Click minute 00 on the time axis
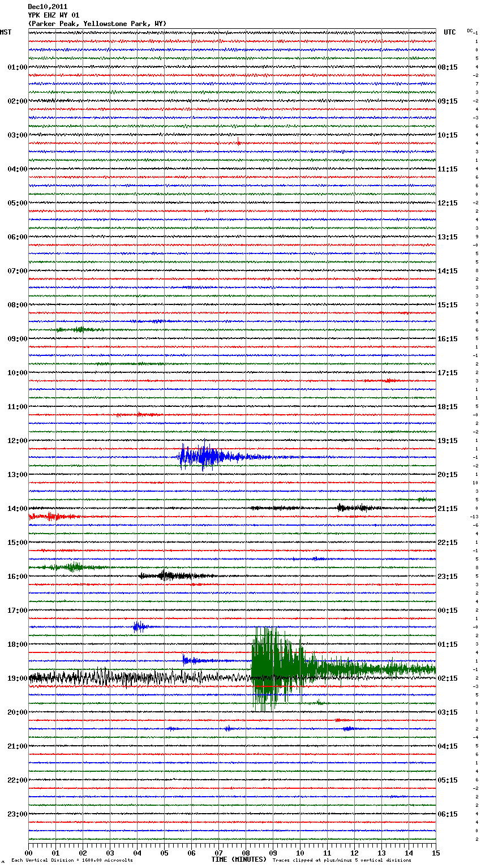 point(29,853)
